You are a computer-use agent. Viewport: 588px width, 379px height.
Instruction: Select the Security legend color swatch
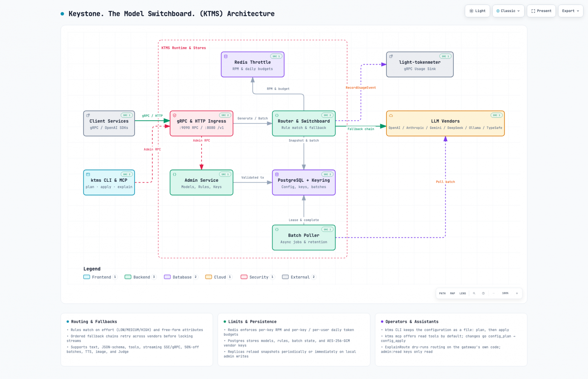click(244, 277)
